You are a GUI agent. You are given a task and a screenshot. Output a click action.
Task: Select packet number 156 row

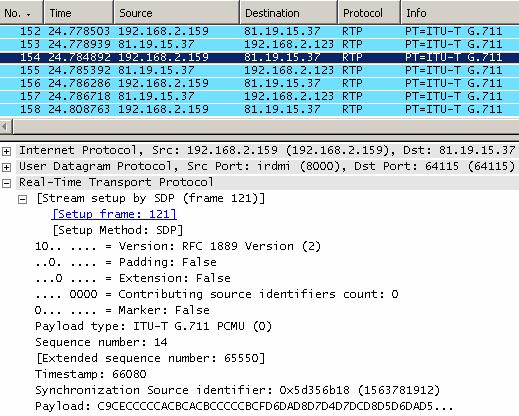tap(259, 83)
